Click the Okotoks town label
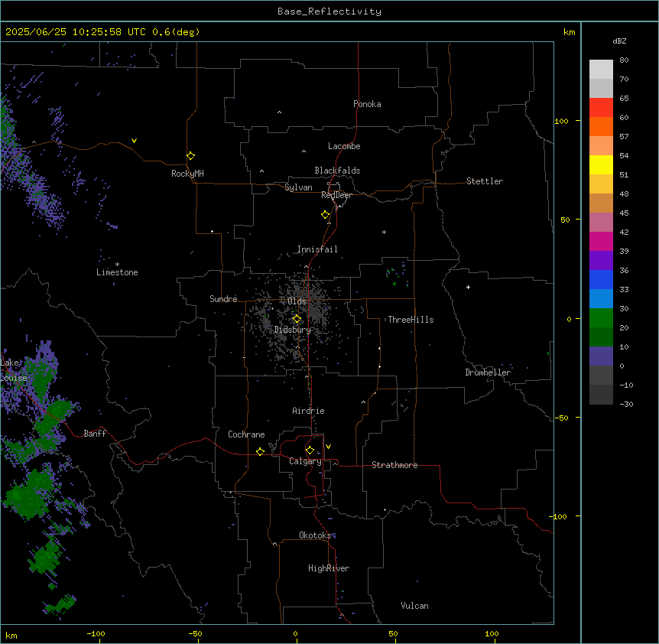The image size is (659, 644). point(315,535)
